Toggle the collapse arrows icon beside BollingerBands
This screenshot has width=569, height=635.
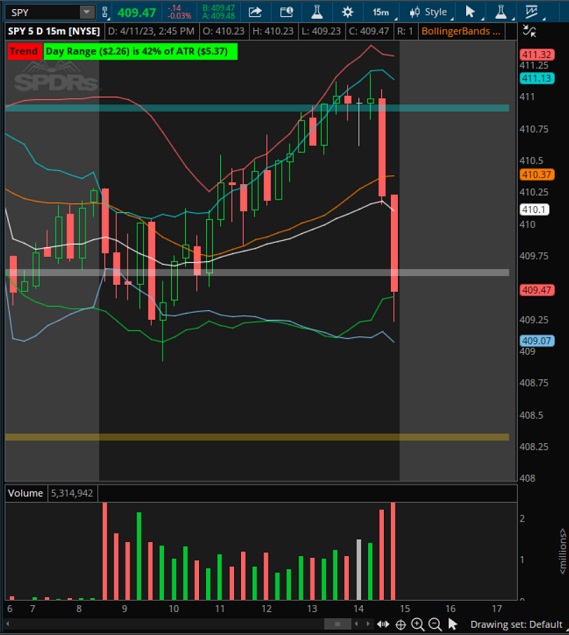529,31
